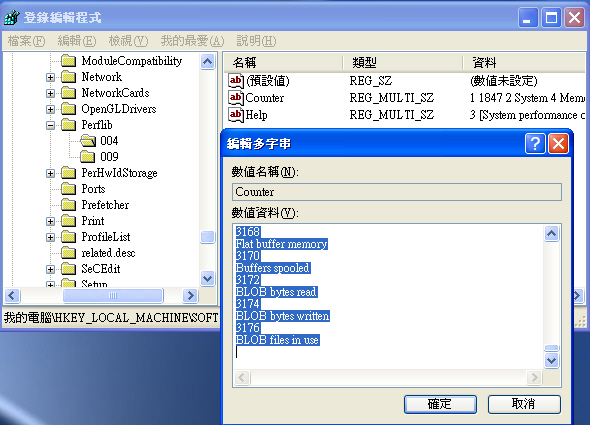The height and width of the screenshot is (425, 590).
Task: Expand the PerHwIdStorage tree node
Action: tap(50, 173)
